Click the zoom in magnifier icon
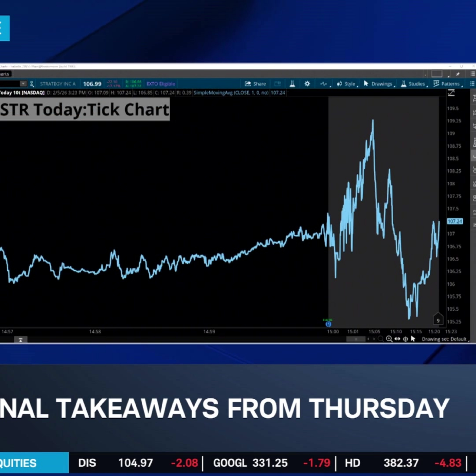 [x=389, y=339]
